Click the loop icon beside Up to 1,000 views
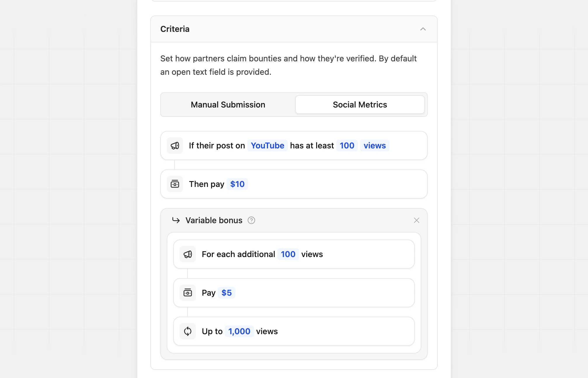The image size is (588, 378). coord(187,331)
